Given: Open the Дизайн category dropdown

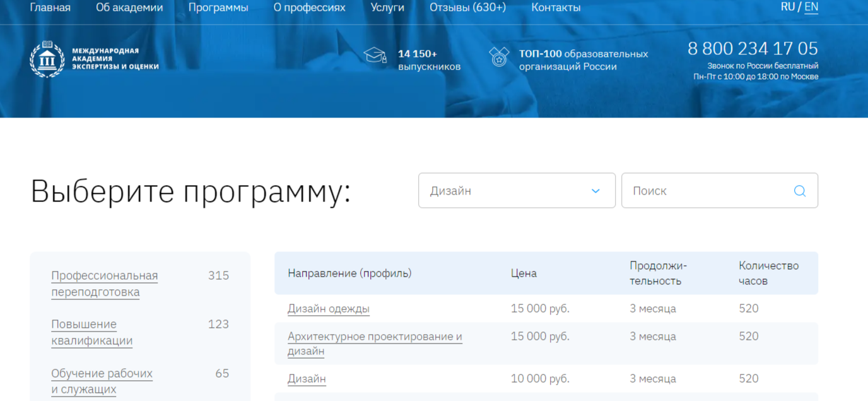Looking at the screenshot, I should pos(516,190).
